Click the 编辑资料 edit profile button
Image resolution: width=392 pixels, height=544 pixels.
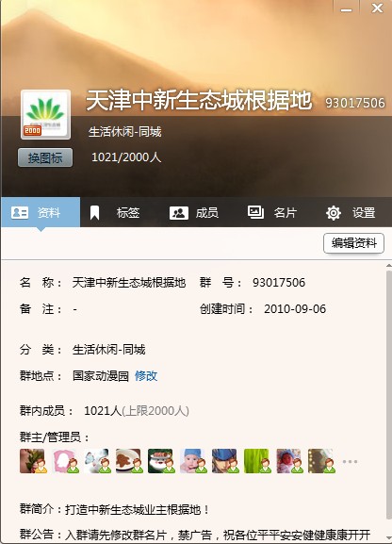tap(353, 243)
